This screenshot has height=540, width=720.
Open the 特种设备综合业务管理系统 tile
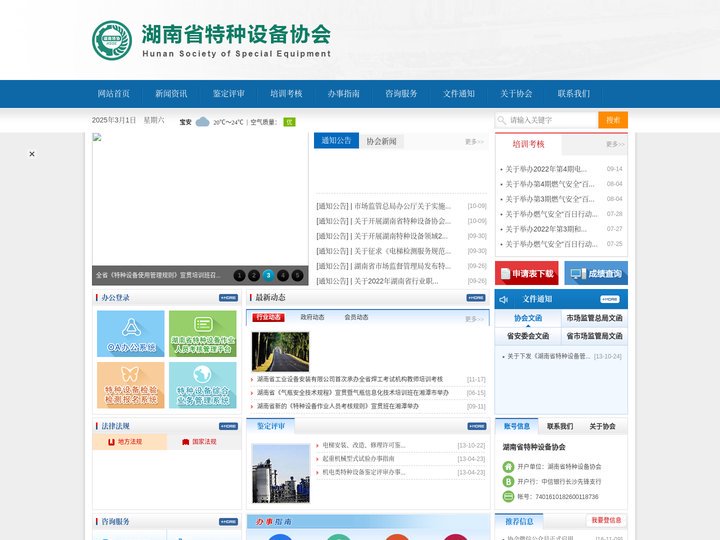[x=202, y=385]
